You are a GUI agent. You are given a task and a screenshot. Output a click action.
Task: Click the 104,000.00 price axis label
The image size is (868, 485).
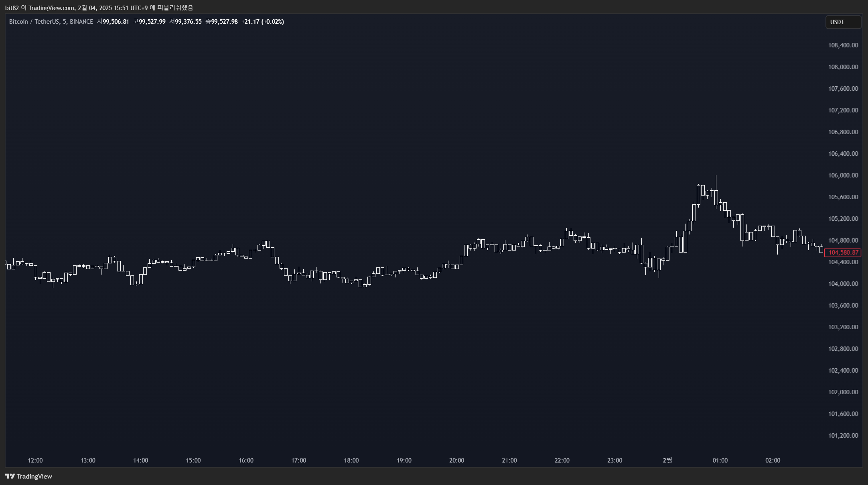pyautogui.click(x=843, y=284)
